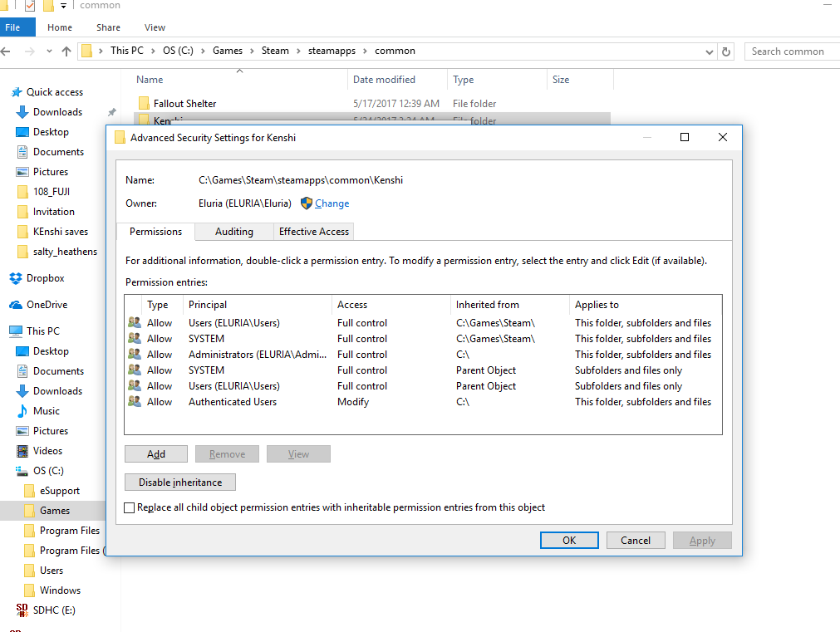Click the Quick access star icon
This screenshot has height=632, width=840.
click(17, 92)
